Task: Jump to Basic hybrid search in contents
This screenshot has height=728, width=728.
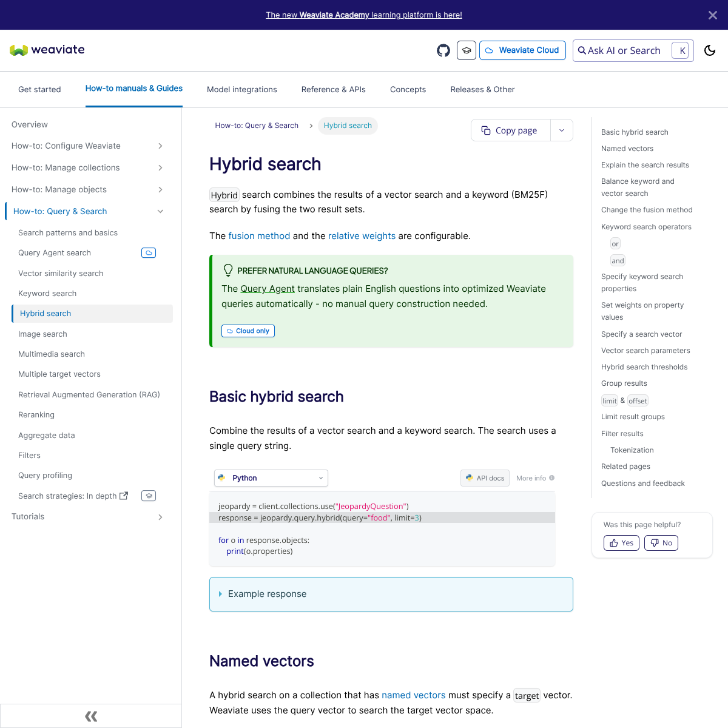Action: pos(635,132)
